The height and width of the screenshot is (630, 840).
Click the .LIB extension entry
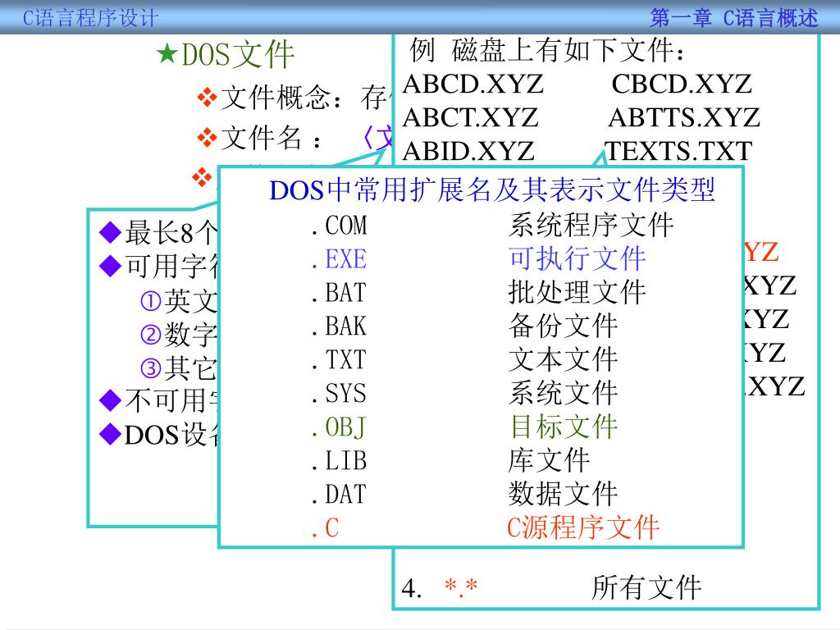(x=339, y=461)
